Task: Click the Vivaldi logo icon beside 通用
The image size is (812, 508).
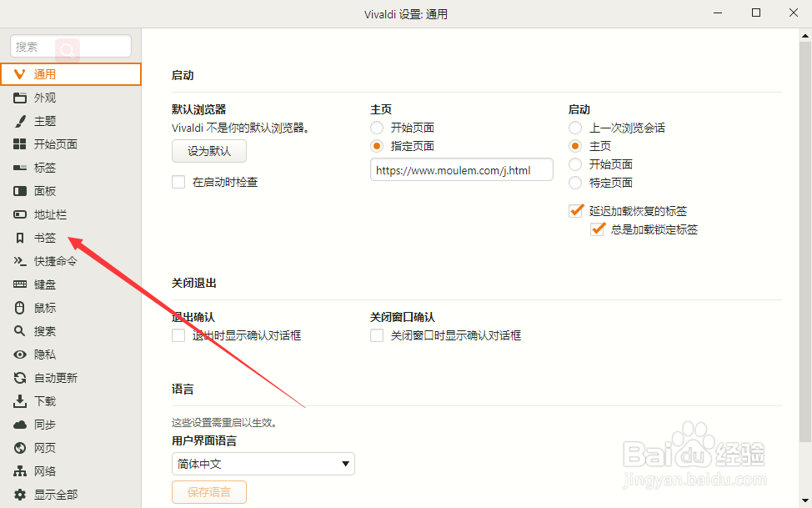Action: tap(20, 74)
